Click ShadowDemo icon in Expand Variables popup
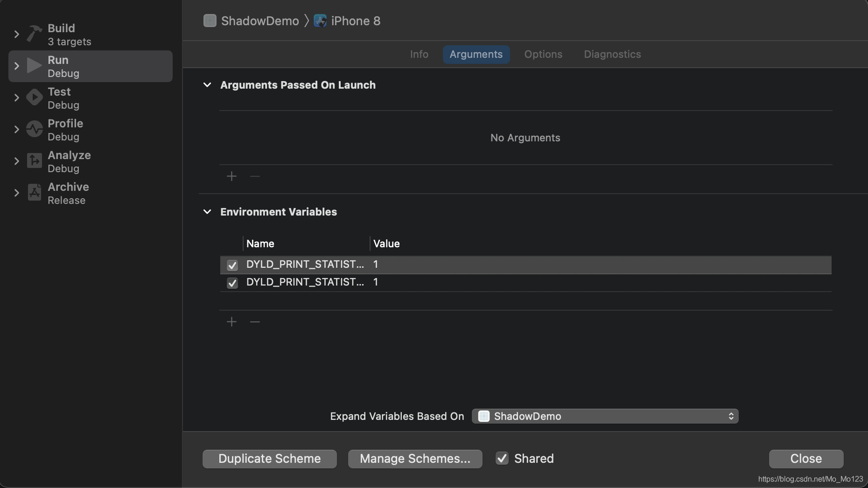This screenshot has width=868, height=488. [x=484, y=416]
